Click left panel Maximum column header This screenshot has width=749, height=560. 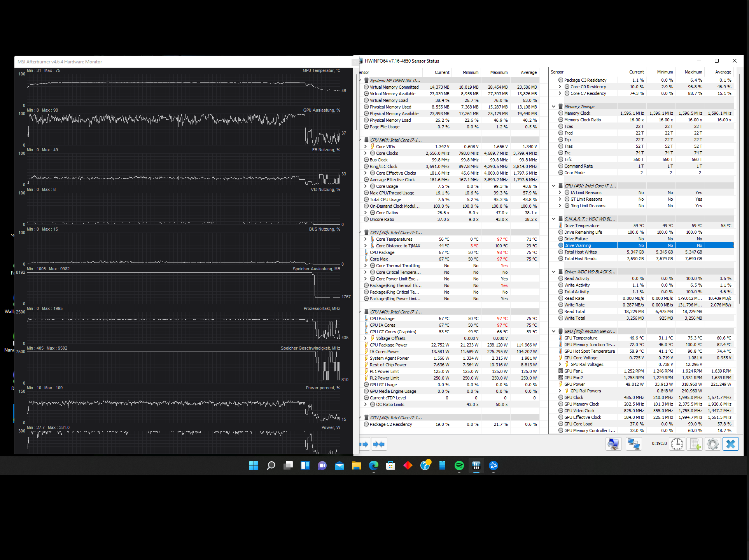495,72
